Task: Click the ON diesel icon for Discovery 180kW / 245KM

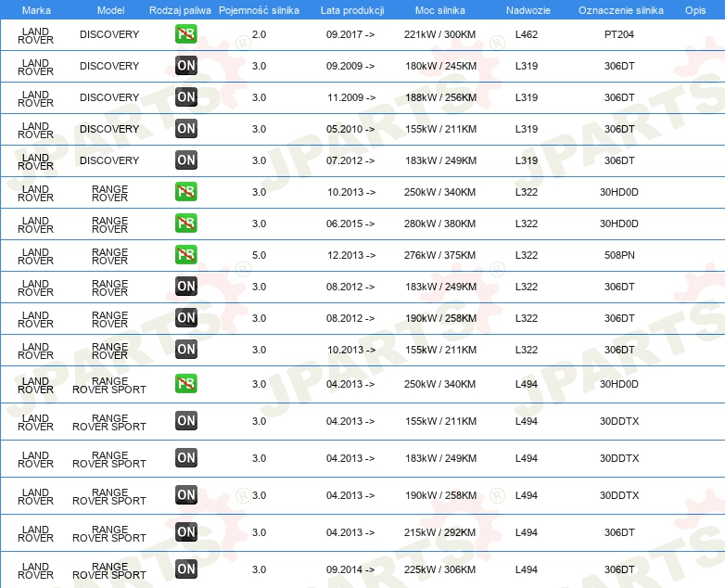Action: (185, 66)
